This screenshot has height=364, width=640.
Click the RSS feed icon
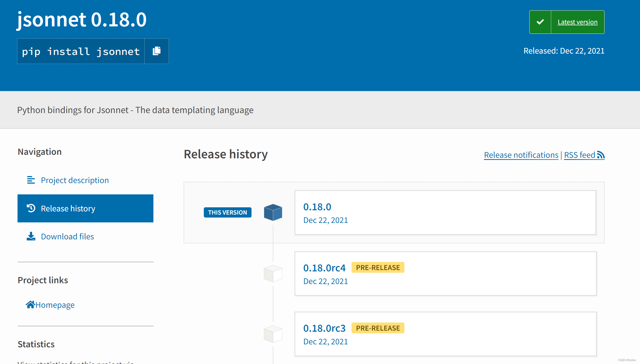pyautogui.click(x=601, y=155)
